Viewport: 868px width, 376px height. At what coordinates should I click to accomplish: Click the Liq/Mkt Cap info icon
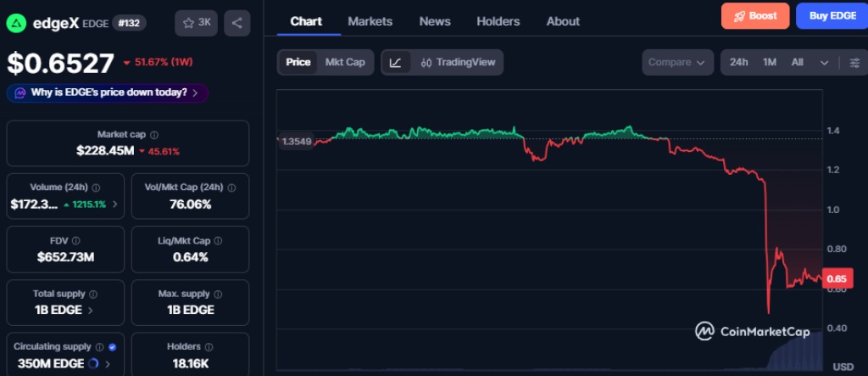pos(218,241)
